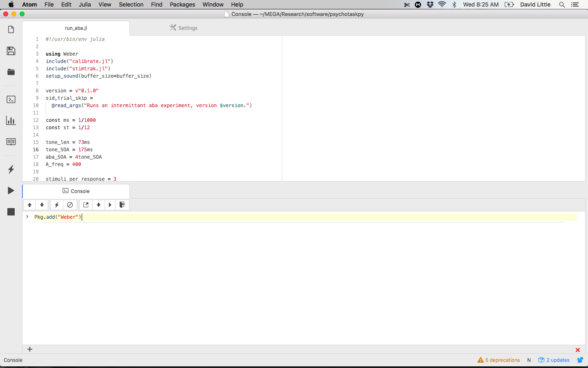Click the Bluetooth icon in menu bar
The width and height of the screenshot is (588, 368).
[454, 4]
